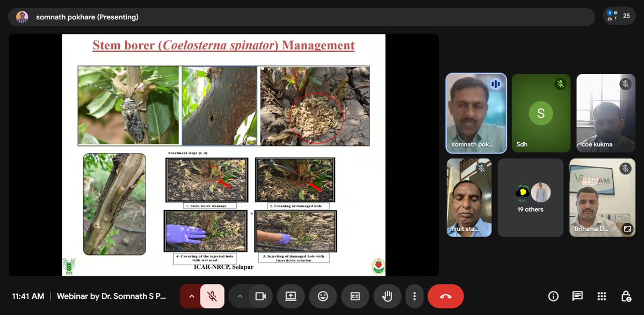644x315 pixels.
Task: Open the activities grid icon
Action: pyautogui.click(x=602, y=296)
